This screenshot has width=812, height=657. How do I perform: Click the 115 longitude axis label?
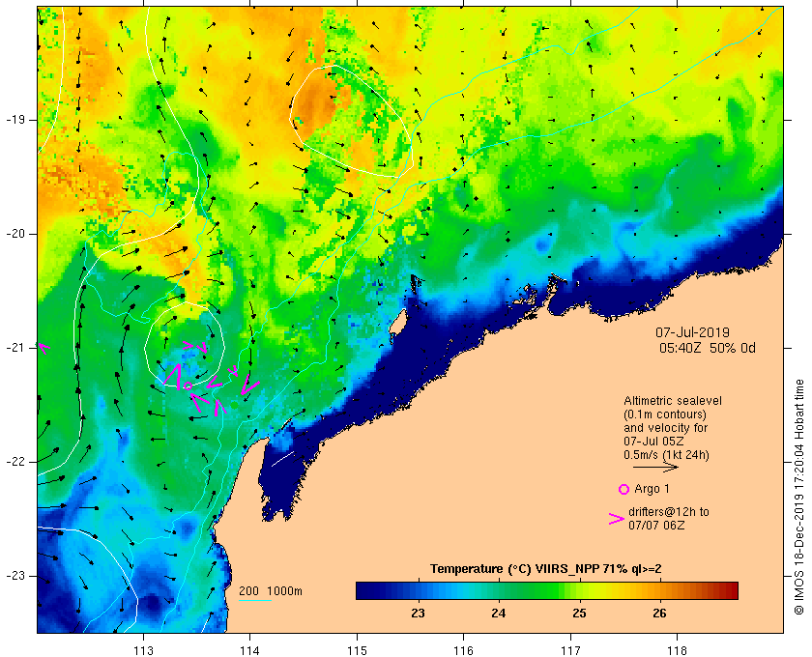[x=357, y=651]
